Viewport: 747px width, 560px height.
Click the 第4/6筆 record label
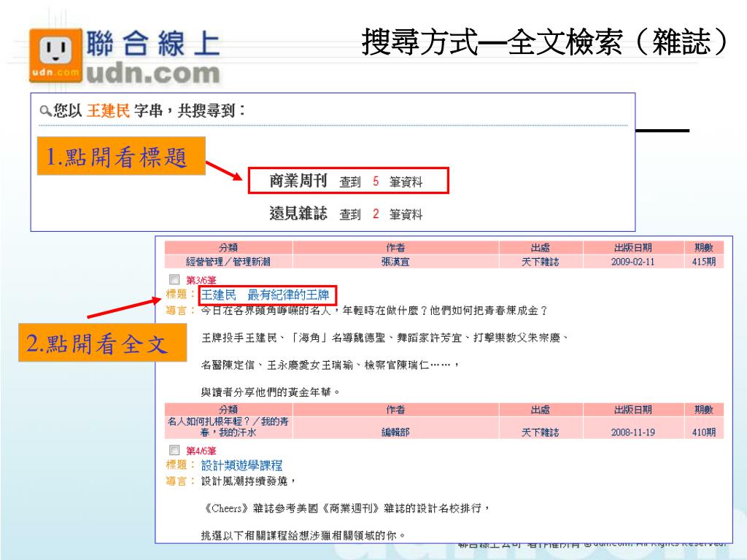tap(201, 451)
